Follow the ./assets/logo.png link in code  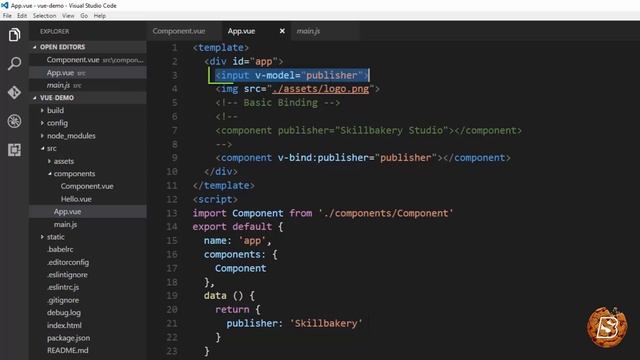point(320,89)
